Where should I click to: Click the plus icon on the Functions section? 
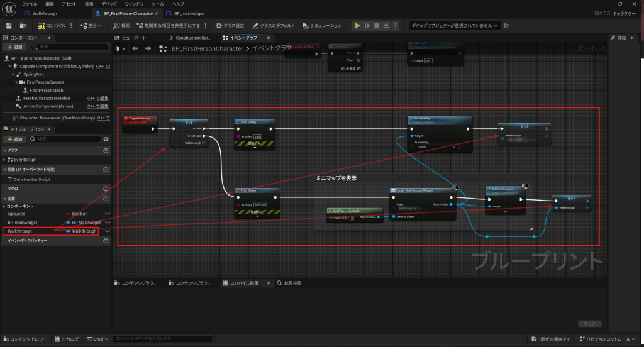point(106,170)
